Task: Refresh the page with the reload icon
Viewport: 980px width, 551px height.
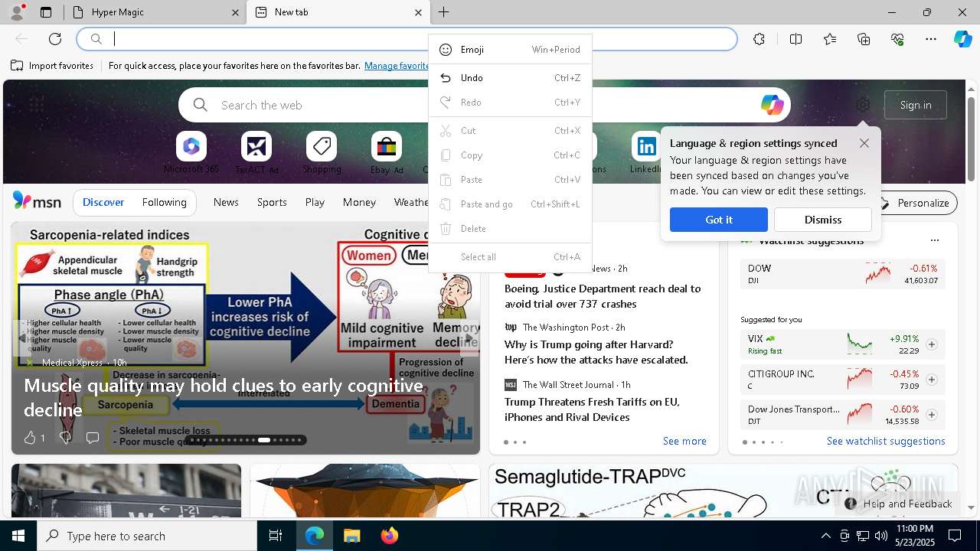Action: [x=55, y=39]
